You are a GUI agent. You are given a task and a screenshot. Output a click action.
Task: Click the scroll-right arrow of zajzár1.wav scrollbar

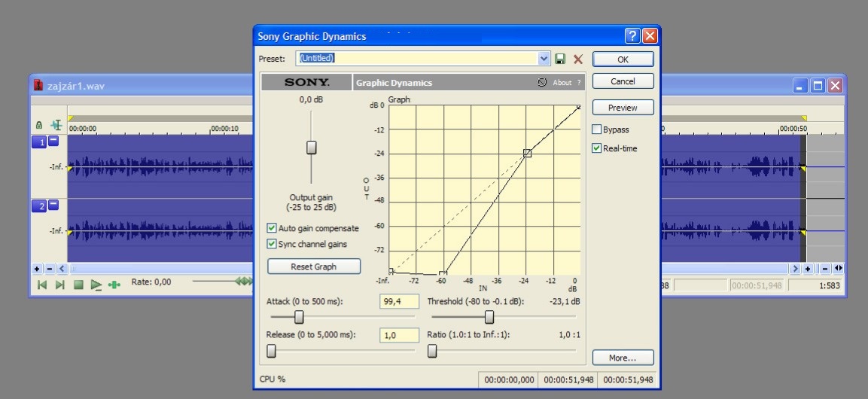tap(796, 269)
